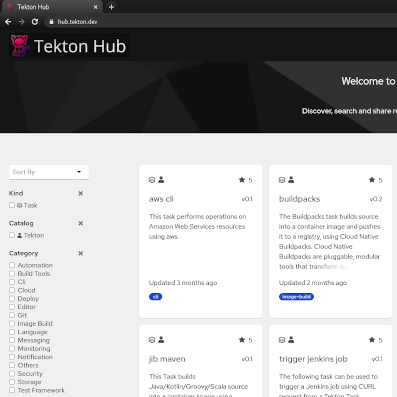Check the Language category filter
This screenshot has width=397, height=397.
click(x=12, y=332)
